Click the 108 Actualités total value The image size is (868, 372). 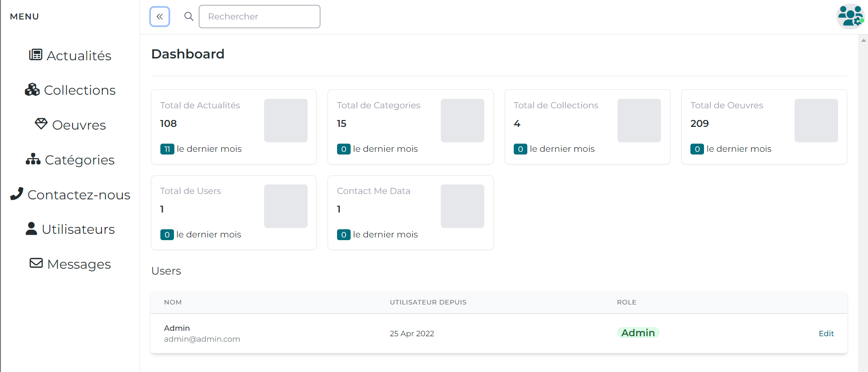(x=169, y=123)
